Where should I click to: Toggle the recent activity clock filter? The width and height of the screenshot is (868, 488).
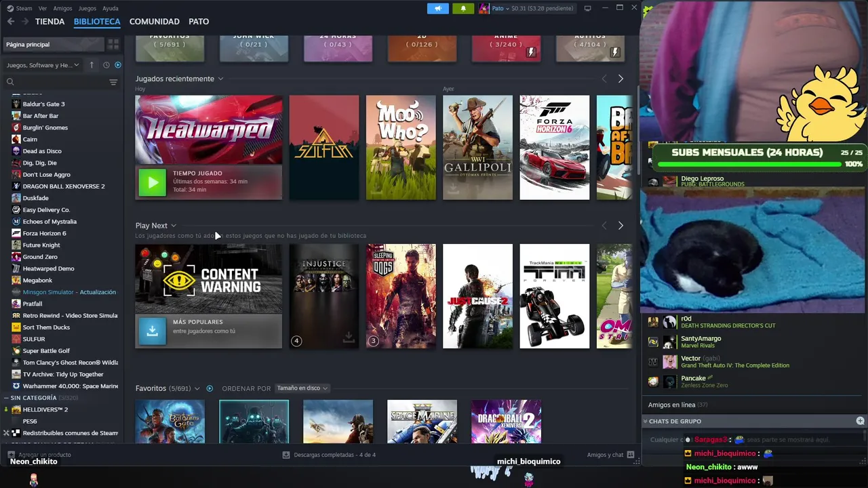[106, 65]
